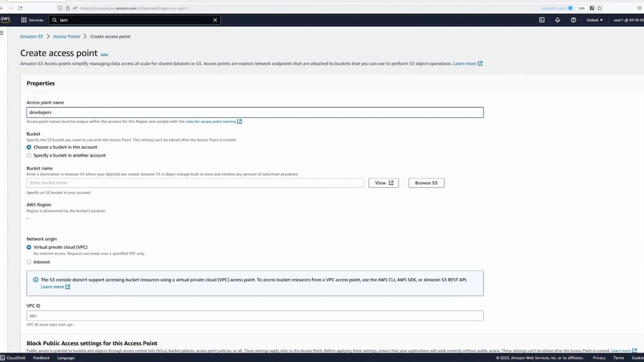The height and width of the screenshot is (362, 644).
Task: Go to Amazon S3 breadcrumb link
Action: (31, 36)
